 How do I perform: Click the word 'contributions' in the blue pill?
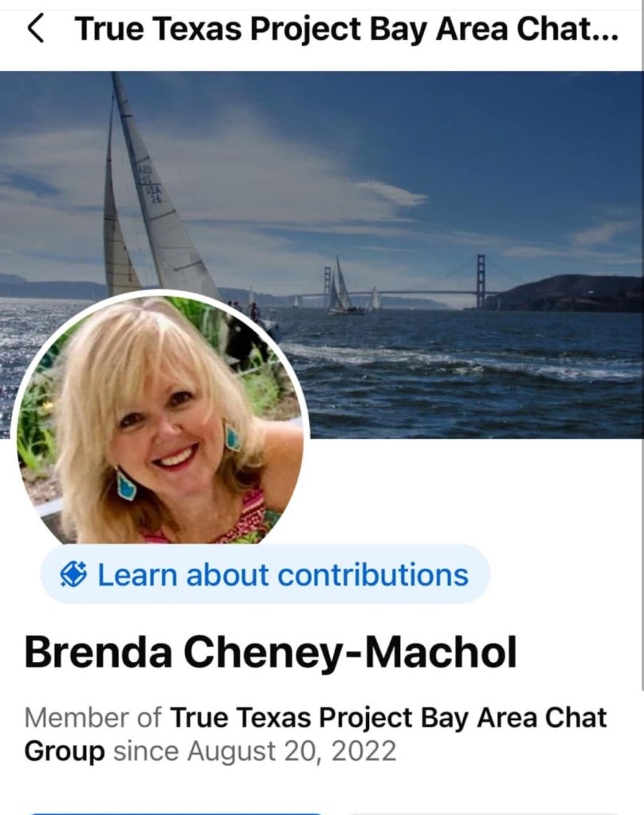373,575
